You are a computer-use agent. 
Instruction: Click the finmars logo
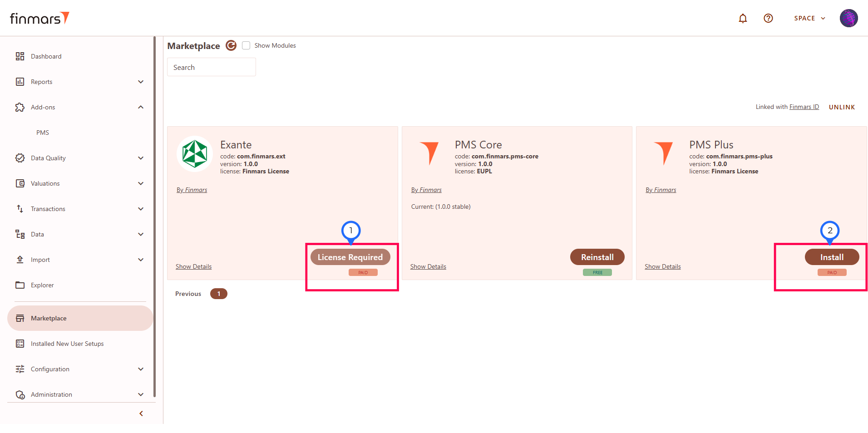[39, 18]
